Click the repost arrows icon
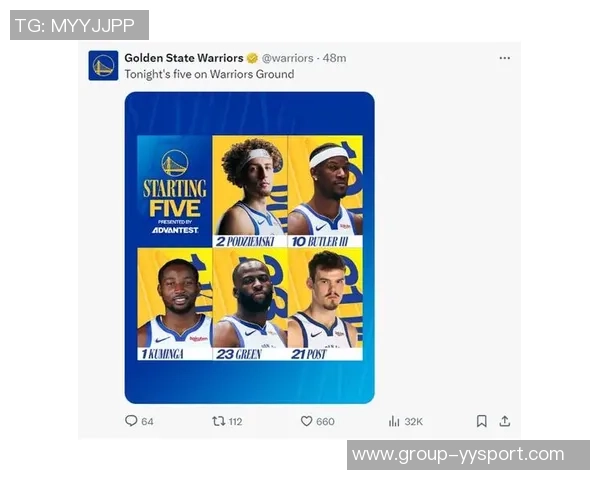This screenshot has height=480, width=600. (x=218, y=421)
